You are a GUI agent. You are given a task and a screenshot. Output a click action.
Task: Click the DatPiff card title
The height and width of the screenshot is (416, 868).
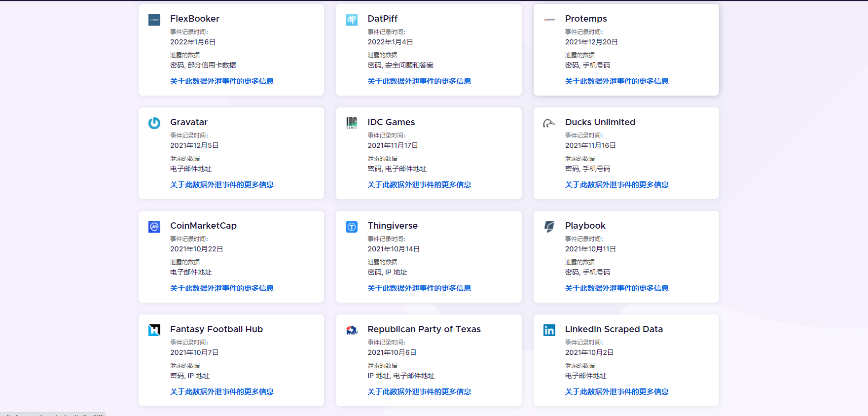tap(383, 19)
